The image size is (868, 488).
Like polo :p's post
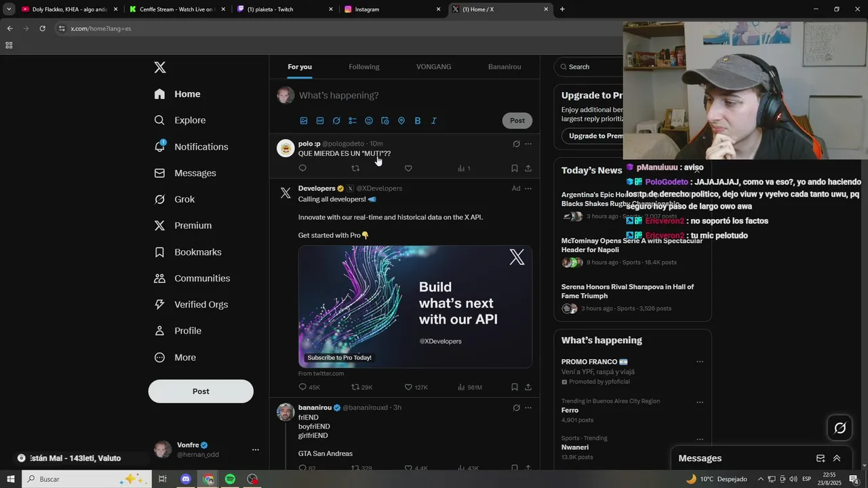(408, 168)
